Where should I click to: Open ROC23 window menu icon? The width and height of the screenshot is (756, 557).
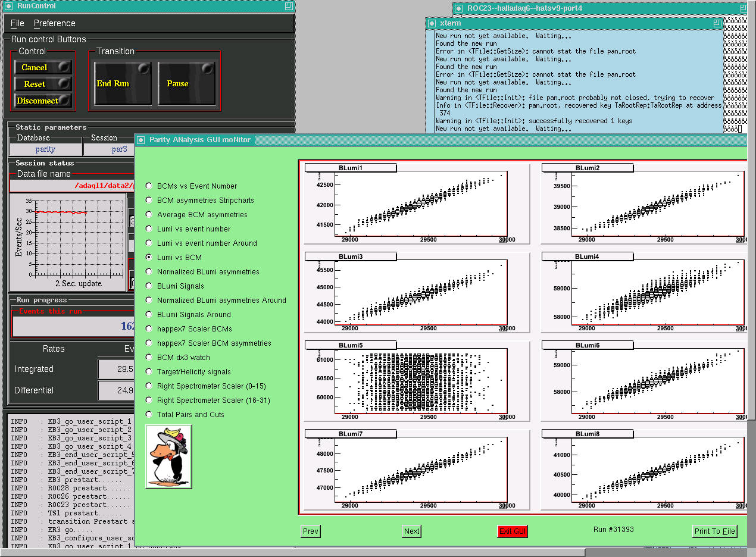(459, 8)
